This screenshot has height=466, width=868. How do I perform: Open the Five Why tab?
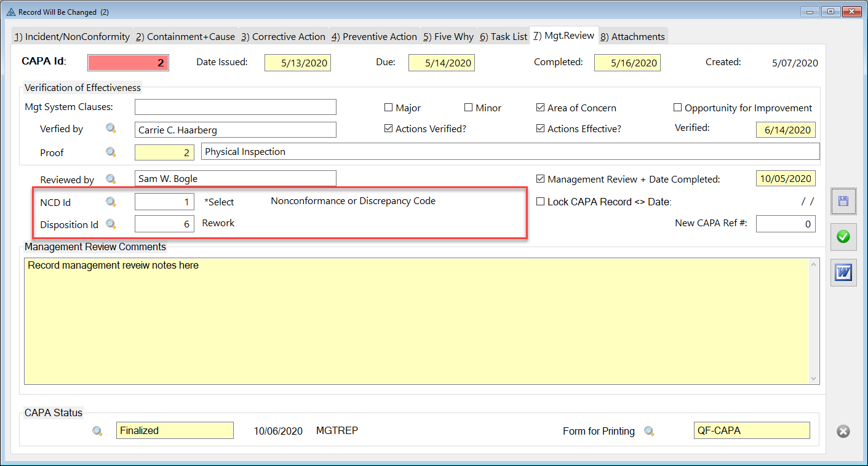pos(448,37)
